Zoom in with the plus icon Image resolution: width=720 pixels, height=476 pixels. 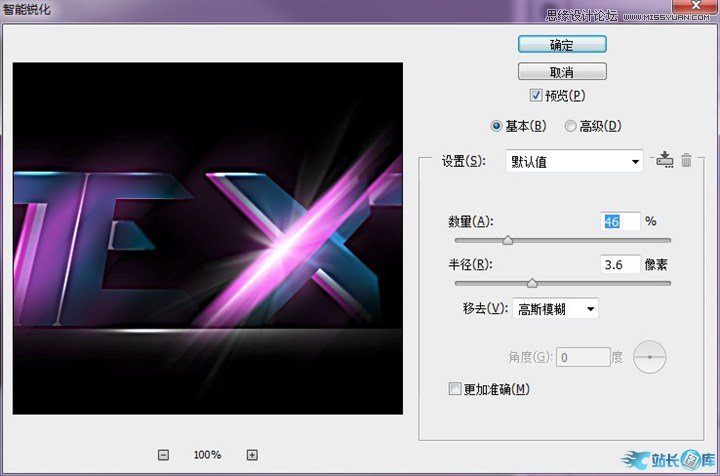coord(252,455)
